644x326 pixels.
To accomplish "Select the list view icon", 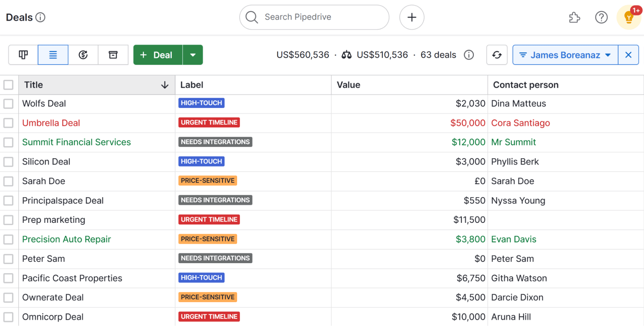I will [53, 55].
